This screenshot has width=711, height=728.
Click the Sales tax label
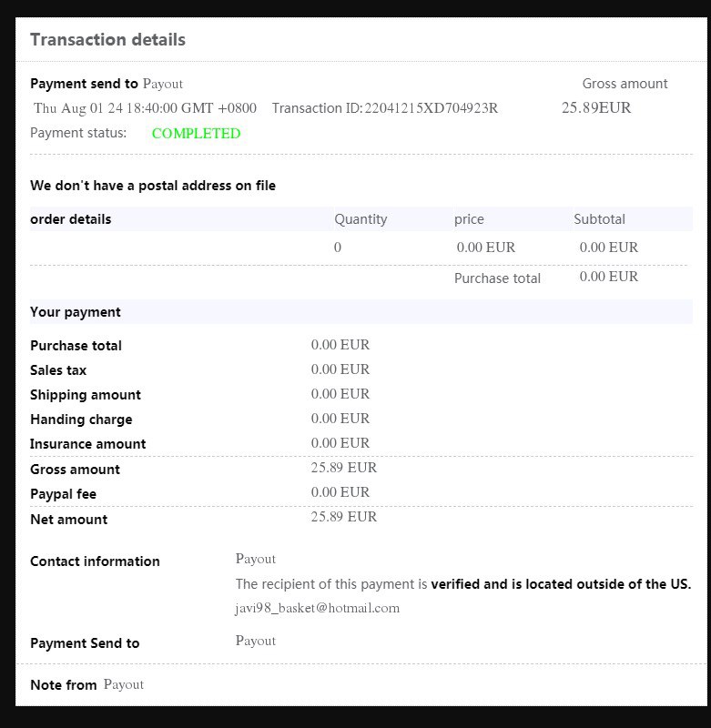tap(58, 370)
